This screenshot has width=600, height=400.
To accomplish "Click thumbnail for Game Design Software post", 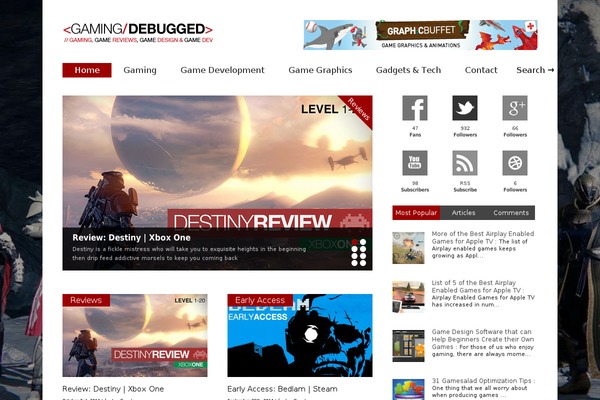I will tap(408, 346).
